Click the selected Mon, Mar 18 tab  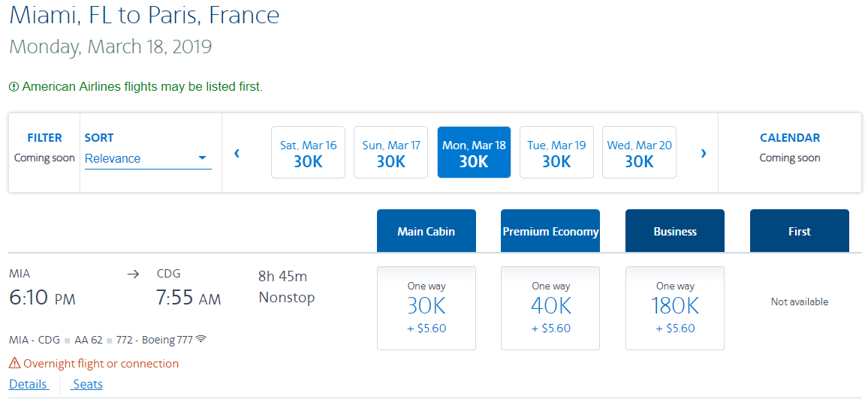point(474,152)
